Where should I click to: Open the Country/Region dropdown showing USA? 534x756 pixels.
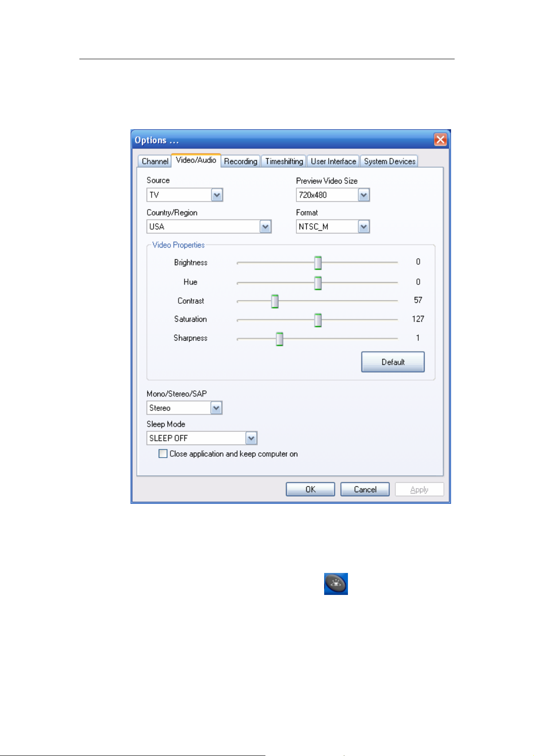tap(209, 227)
